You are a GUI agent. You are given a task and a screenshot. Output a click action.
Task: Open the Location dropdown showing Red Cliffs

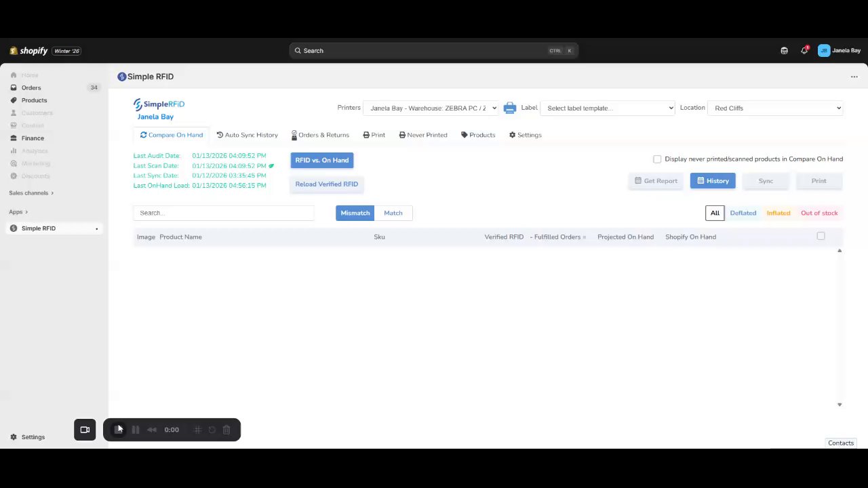tap(775, 108)
